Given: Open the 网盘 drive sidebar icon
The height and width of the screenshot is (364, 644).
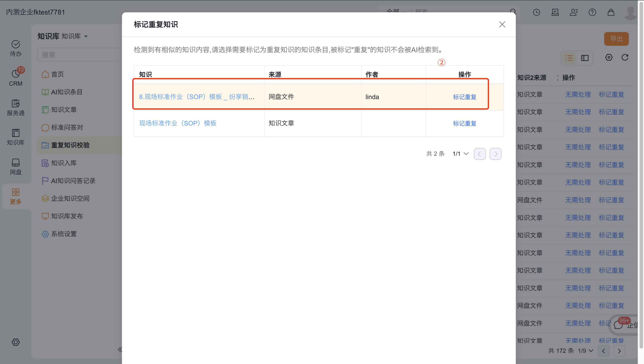Looking at the screenshot, I should 15,167.
